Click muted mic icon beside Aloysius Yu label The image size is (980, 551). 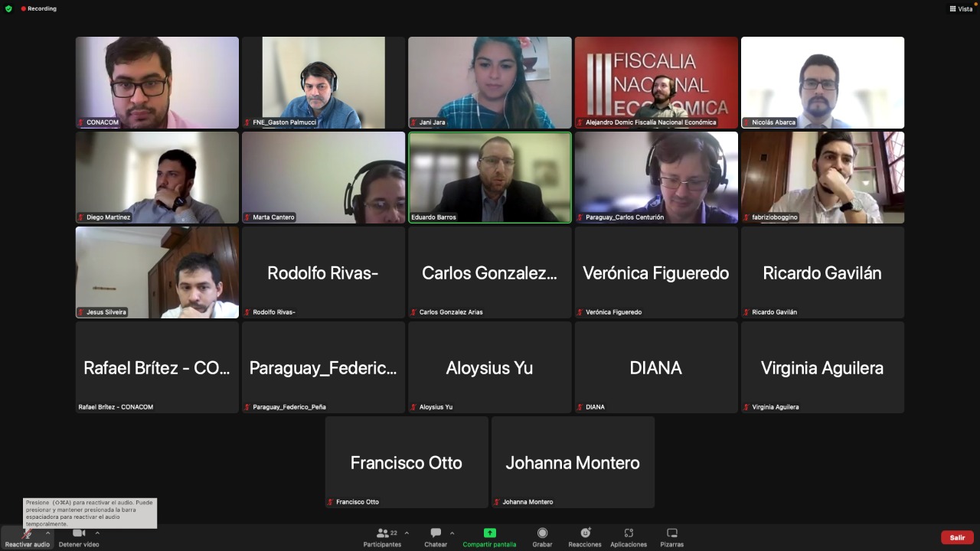(413, 407)
